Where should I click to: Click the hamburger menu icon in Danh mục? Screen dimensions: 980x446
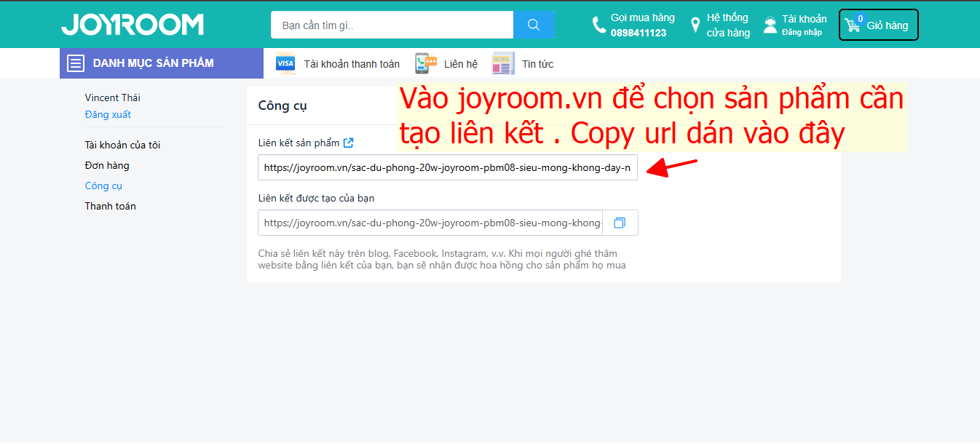pyautogui.click(x=76, y=63)
